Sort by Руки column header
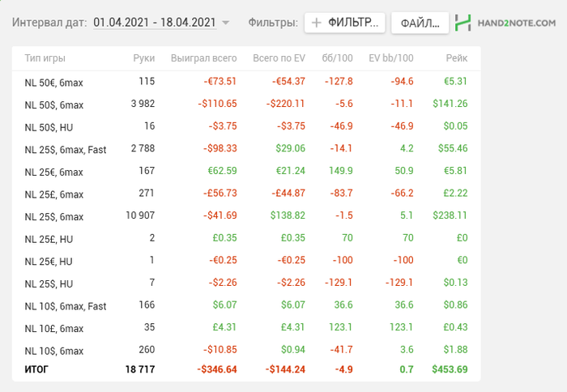This screenshot has height=392, width=567. (x=143, y=58)
